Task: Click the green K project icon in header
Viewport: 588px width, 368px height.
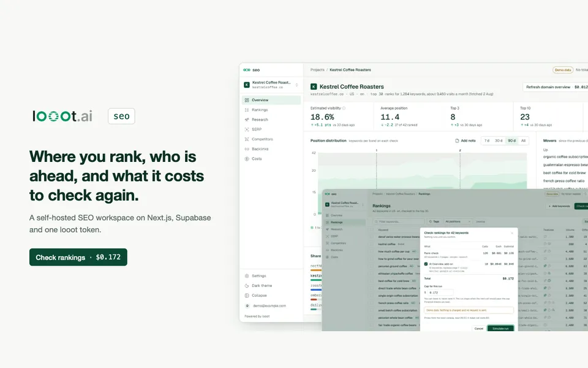Action: coord(314,86)
